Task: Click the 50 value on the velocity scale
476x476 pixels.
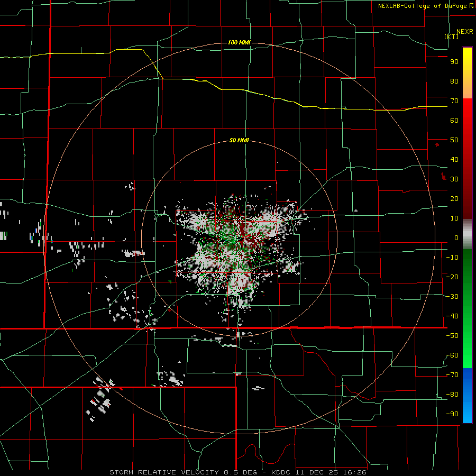Action: (x=454, y=140)
